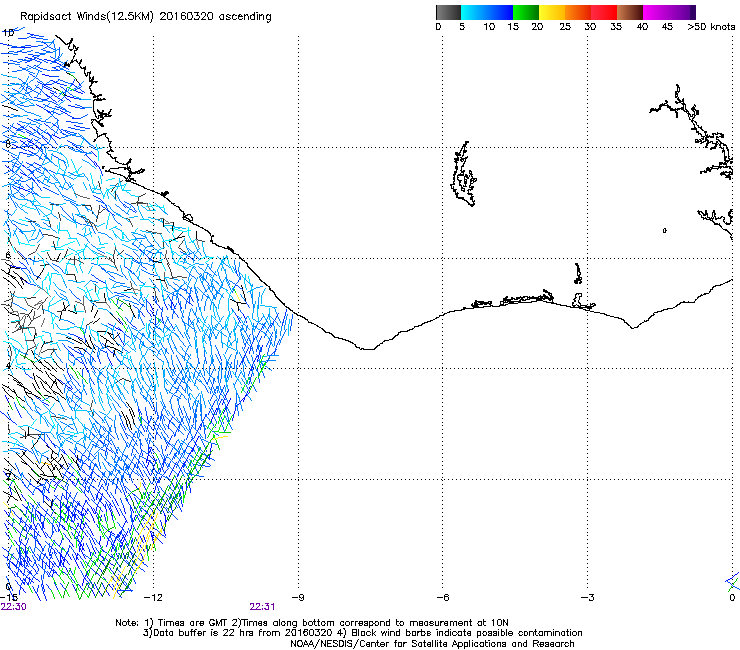Image resolution: width=740 pixels, height=650 pixels.
Task: Click the '-15' longitude axis label
Action: (x=9, y=598)
